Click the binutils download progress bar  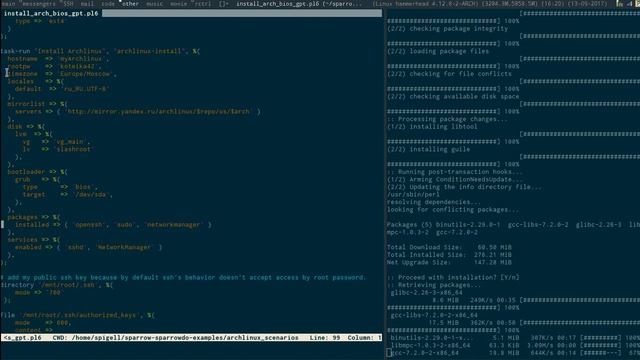[601, 338]
